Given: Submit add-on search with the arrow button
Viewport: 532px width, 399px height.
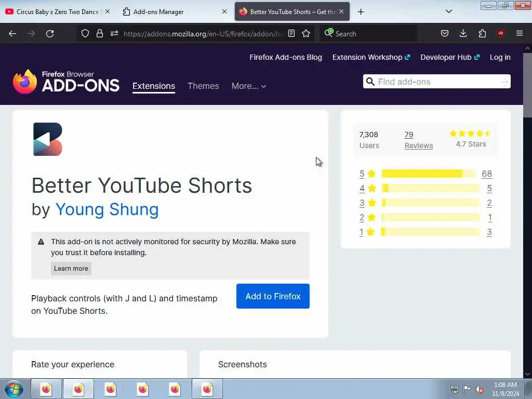Looking at the screenshot, I should pos(504,82).
